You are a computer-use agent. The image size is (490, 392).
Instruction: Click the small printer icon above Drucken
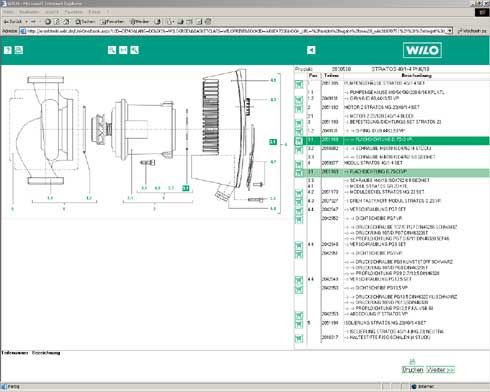click(412, 362)
